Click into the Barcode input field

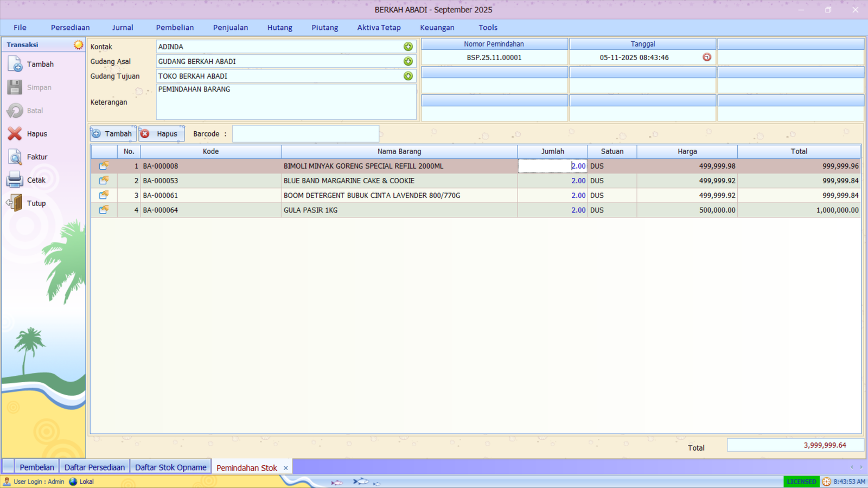pos(305,134)
